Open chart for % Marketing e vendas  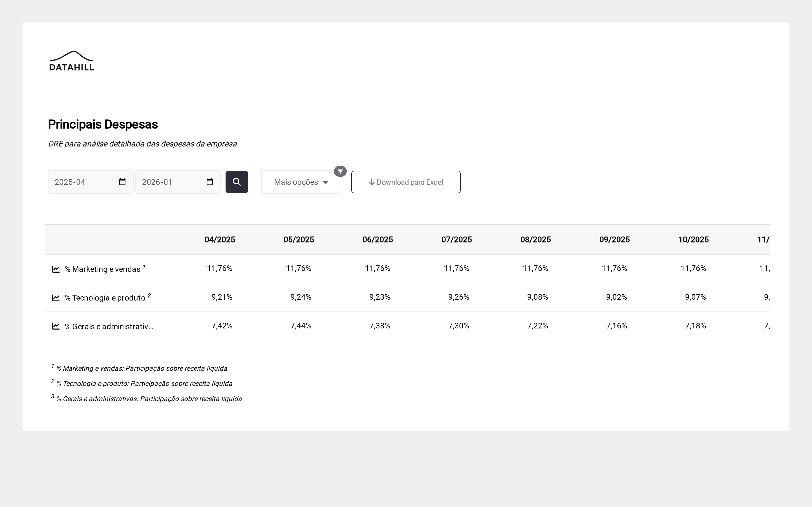pos(56,269)
